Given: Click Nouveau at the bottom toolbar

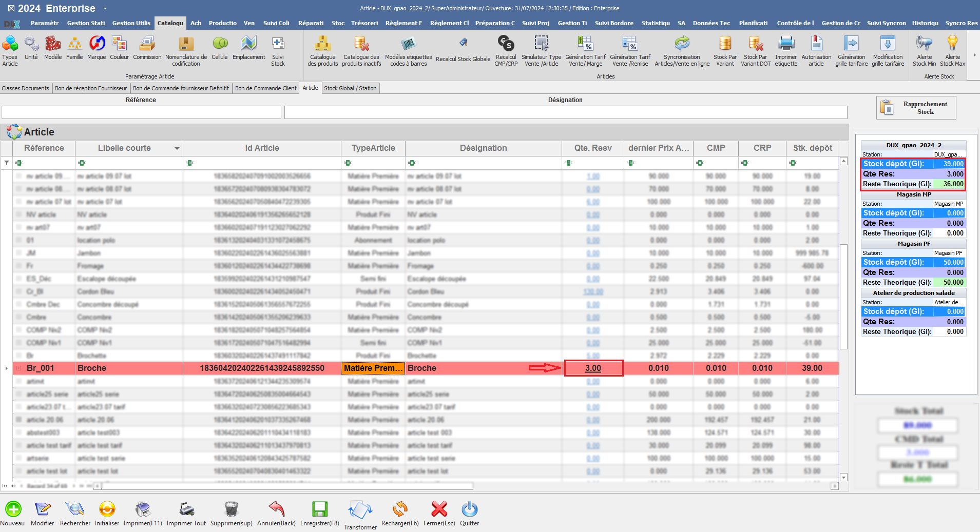Looking at the screenshot, I should click(x=13, y=514).
